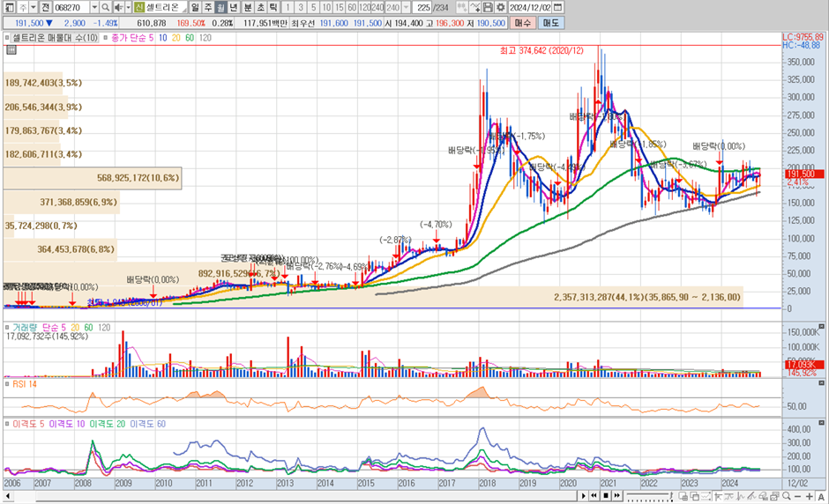Screen dimensions: 829x504
Task: Toggle the 셀트리온 매물대 indicator box
Action: coord(7,39)
